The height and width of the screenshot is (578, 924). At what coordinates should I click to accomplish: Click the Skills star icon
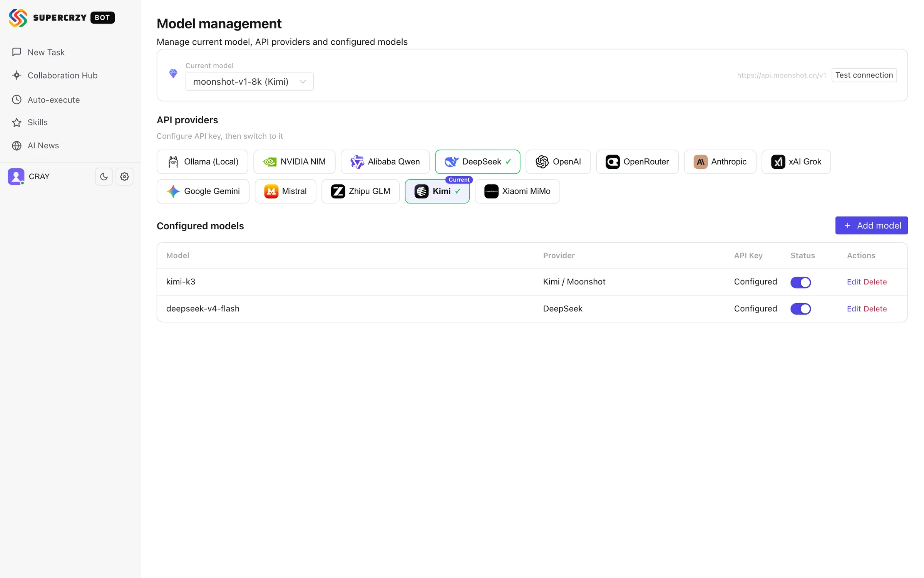17,123
